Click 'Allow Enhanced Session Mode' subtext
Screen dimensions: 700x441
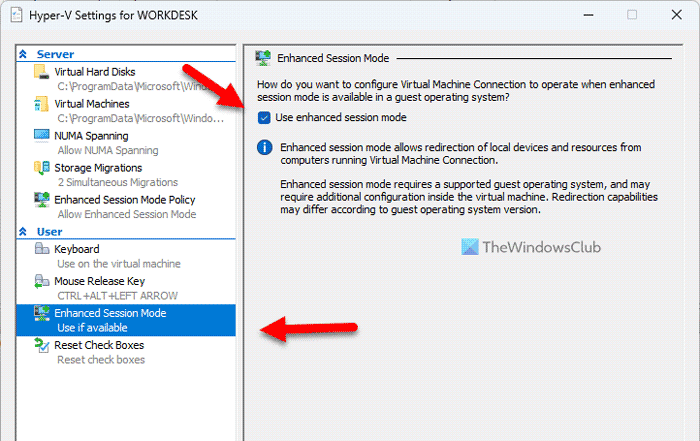[x=127, y=215]
